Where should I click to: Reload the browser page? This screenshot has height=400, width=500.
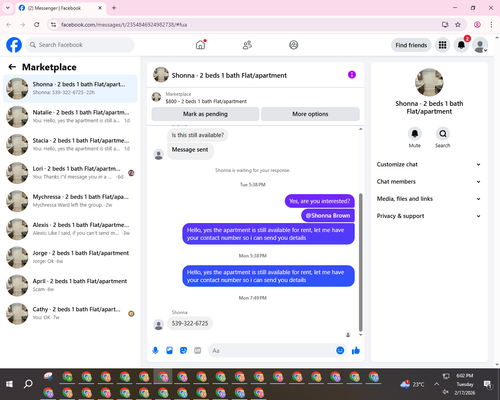37,25
